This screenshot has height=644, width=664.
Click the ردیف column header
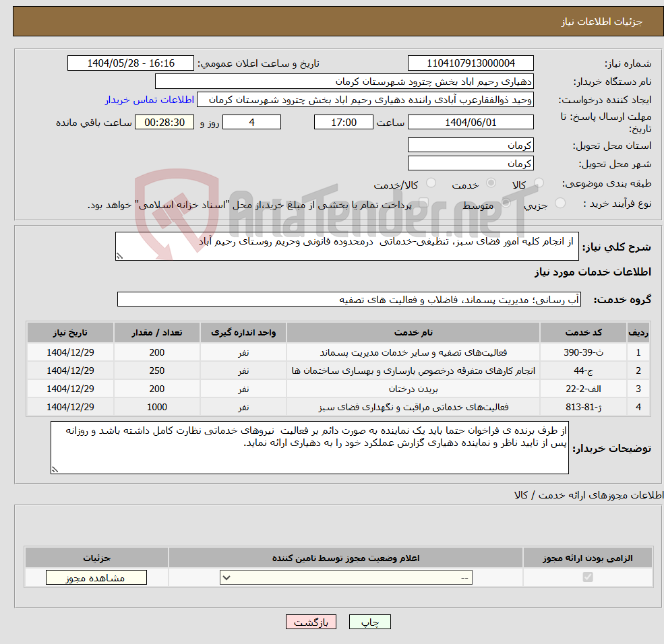[x=638, y=333]
